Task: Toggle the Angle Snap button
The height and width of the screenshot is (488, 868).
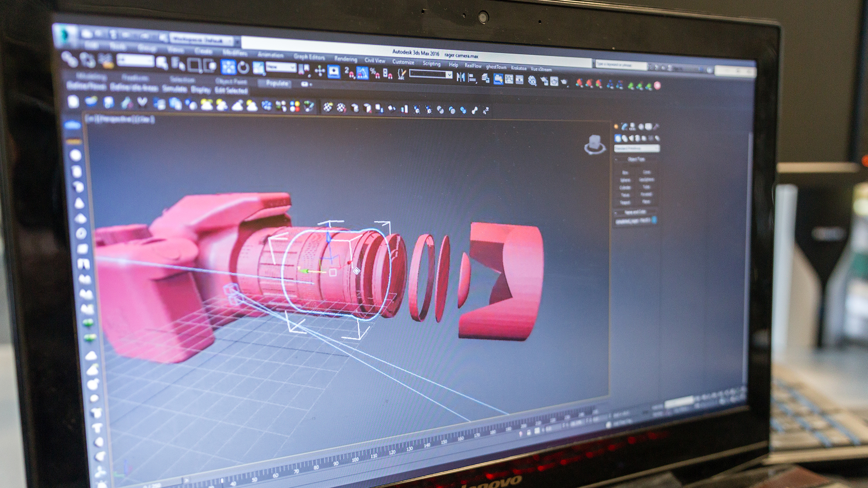Action: click(362, 73)
